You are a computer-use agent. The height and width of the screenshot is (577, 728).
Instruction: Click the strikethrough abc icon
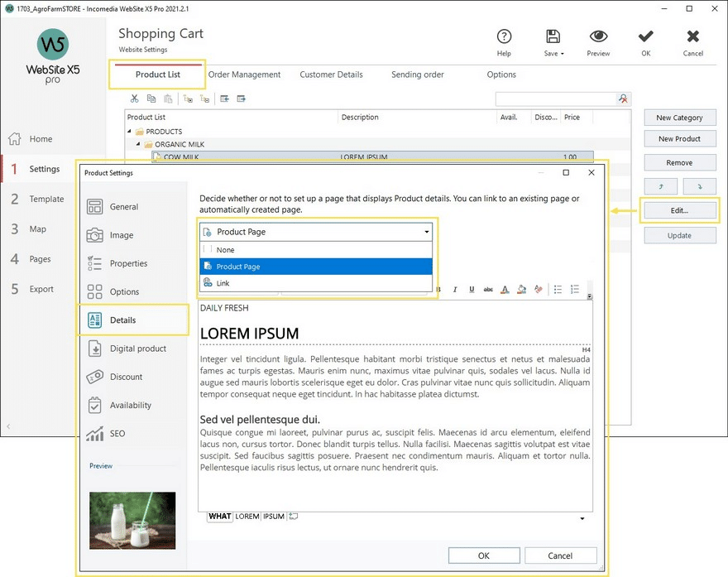point(488,290)
